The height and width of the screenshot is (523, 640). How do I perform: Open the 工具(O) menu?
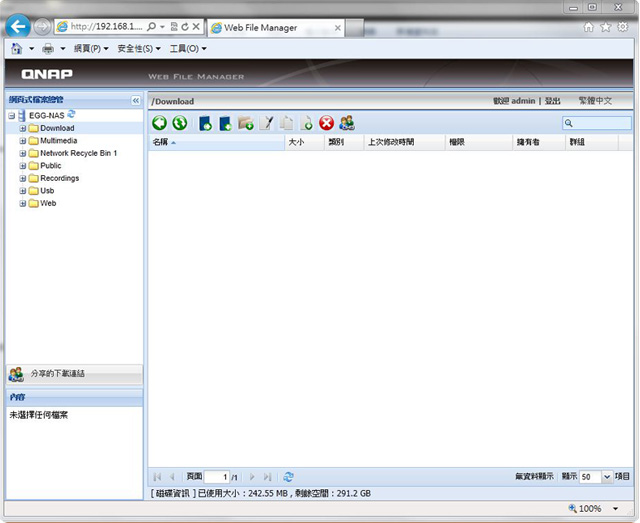pos(187,48)
